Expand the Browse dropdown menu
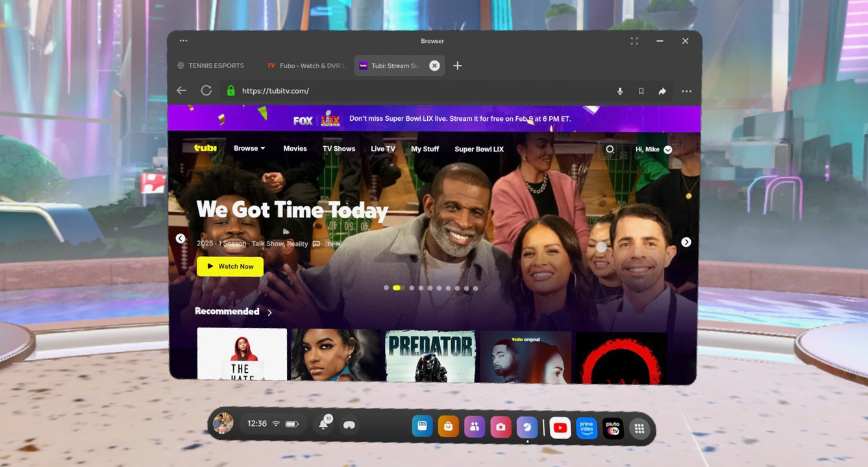This screenshot has height=467, width=868. tap(249, 149)
